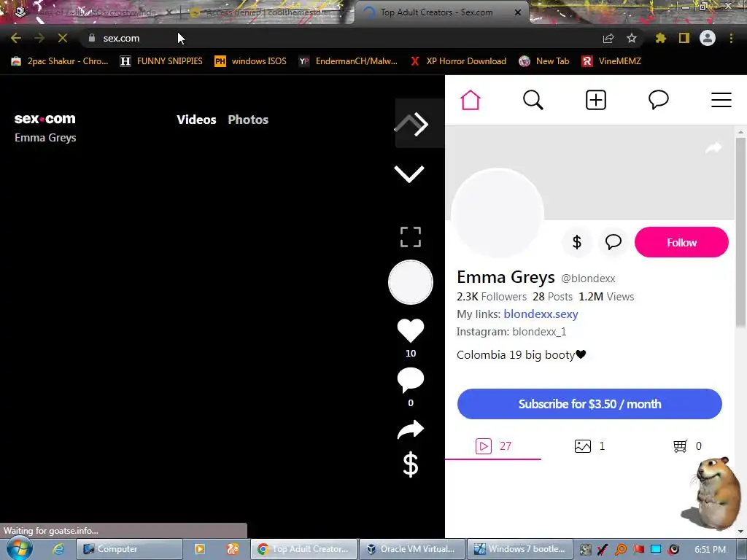Send a tip with the large dollar icon

(411, 464)
